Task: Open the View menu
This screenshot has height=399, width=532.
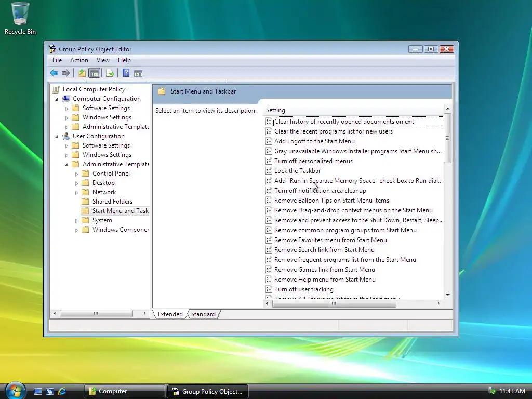Action: (x=103, y=60)
